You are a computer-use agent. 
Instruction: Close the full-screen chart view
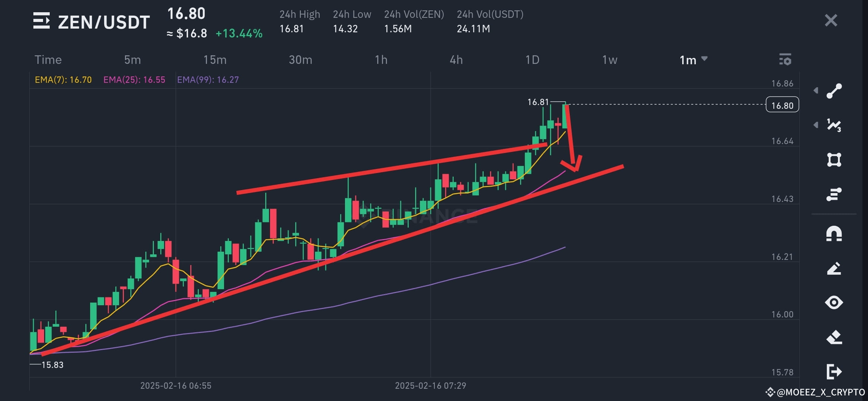831,20
